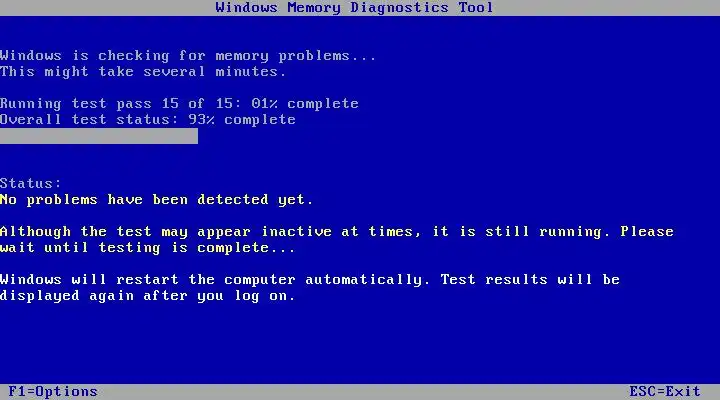
Task: Click the gray bottom status bar center
Action: [x=360, y=392]
